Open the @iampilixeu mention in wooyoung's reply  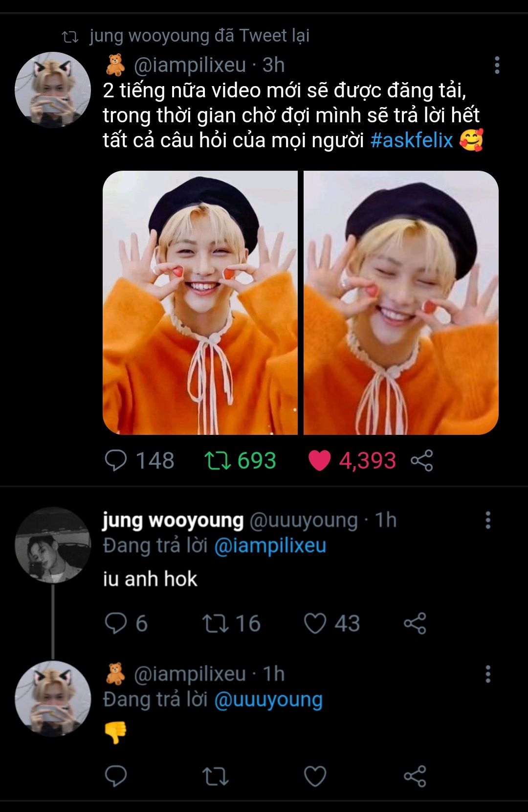(270, 545)
